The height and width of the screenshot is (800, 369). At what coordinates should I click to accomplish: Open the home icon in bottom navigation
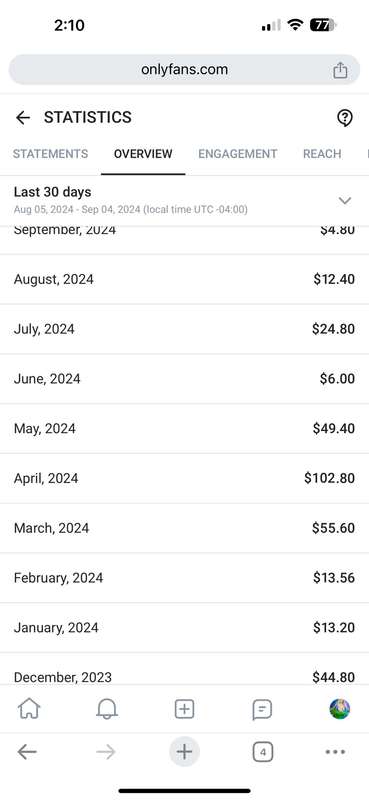[x=29, y=709]
